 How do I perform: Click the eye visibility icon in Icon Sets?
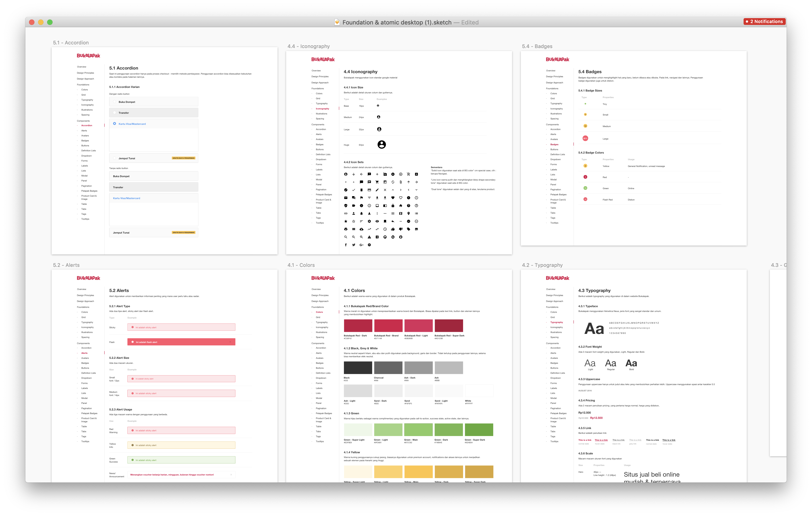click(x=377, y=222)
